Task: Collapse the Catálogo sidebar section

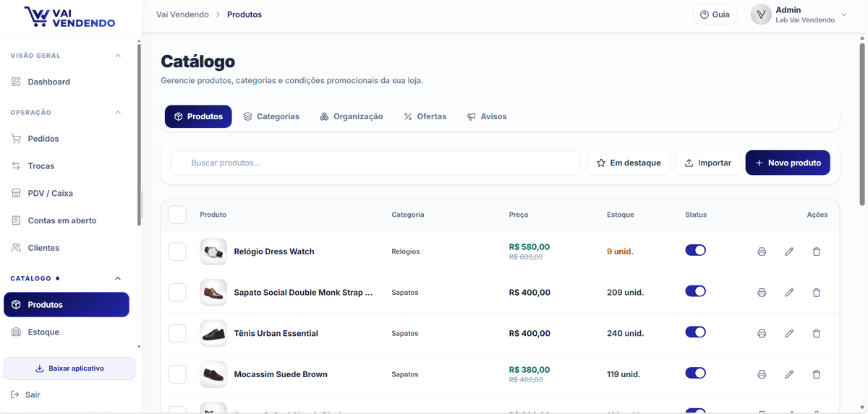Action: (x=118, y=278)
